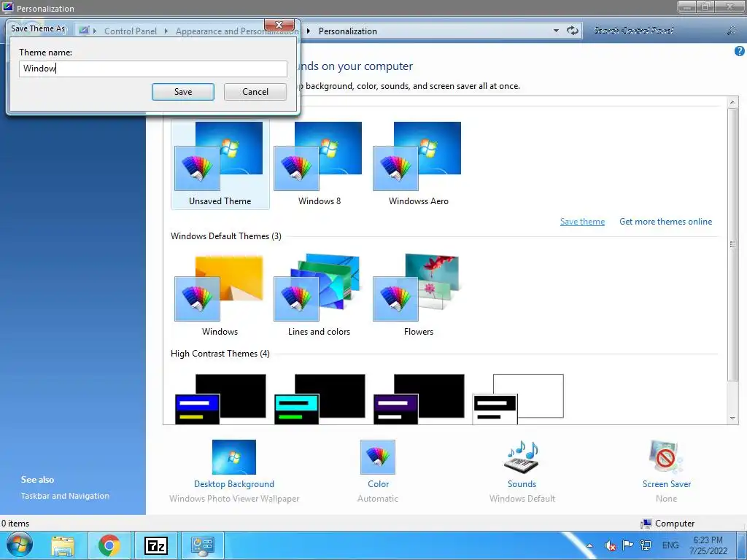The image size is (747, 560).
Task: Click the themes list scrollbar thumb
Action: point(732,244)
